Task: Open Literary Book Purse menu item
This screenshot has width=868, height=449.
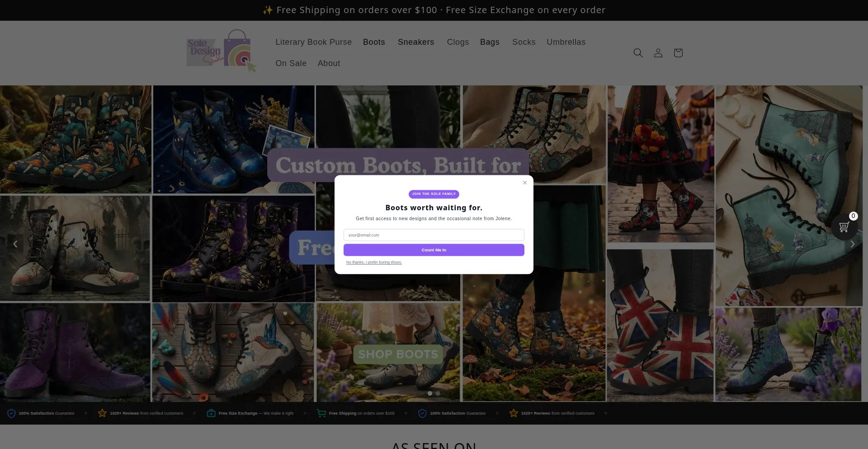Action: pos(313,42)
